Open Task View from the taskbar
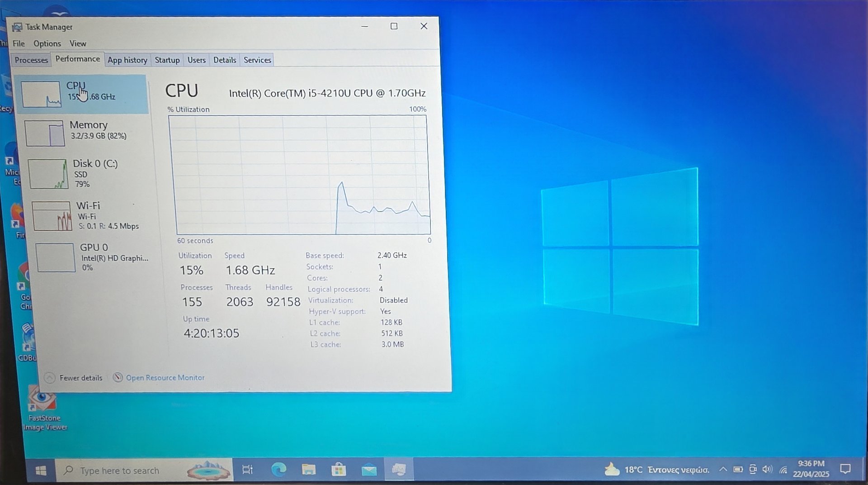The width and height of the screenshot is (868, 485). 247,470
